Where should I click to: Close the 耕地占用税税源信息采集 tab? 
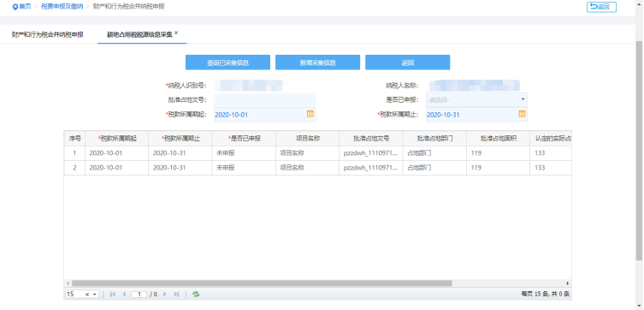click(x=176, y=33)
